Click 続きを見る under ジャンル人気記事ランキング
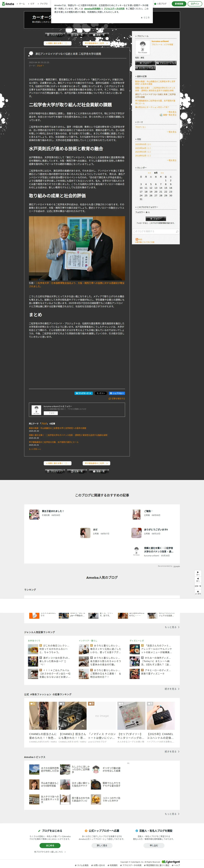The width and height of the screenshot is (204, 868). click(172, 689)
